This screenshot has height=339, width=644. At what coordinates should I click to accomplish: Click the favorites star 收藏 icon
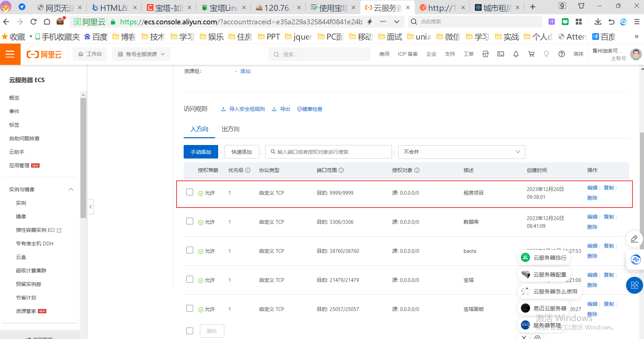[x=5, y=37]
